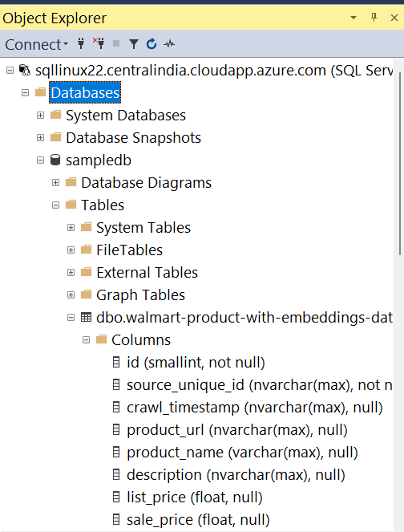This screenshot has width=404, height=532.
Task: Expand the System Databases node
Action: pos(40,116)
